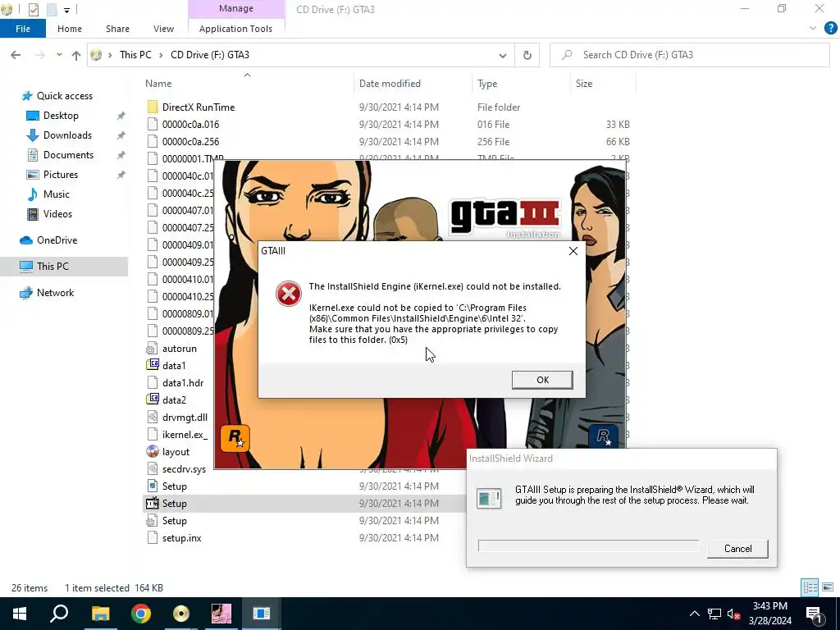
Task: Switch to Application Tools tab
Action: tap(235, 29)
